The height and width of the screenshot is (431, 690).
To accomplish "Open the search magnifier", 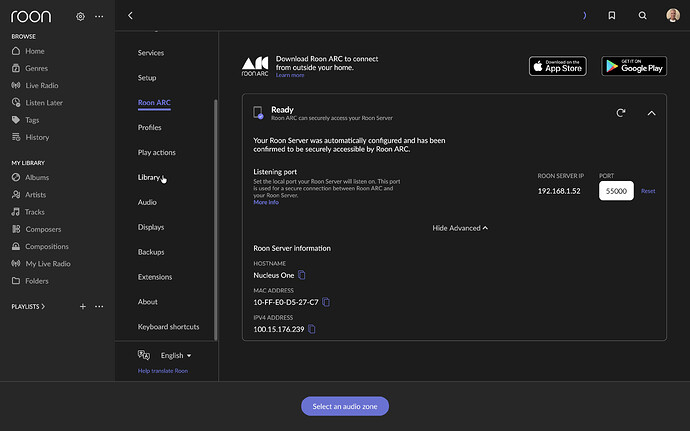I will 642,15.
